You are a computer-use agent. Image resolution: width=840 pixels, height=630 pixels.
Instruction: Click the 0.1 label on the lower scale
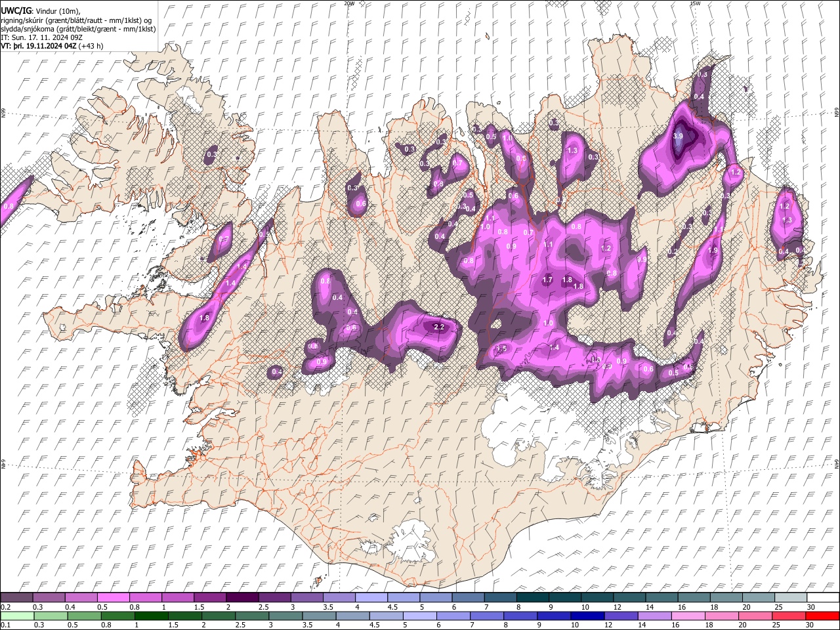5,625
